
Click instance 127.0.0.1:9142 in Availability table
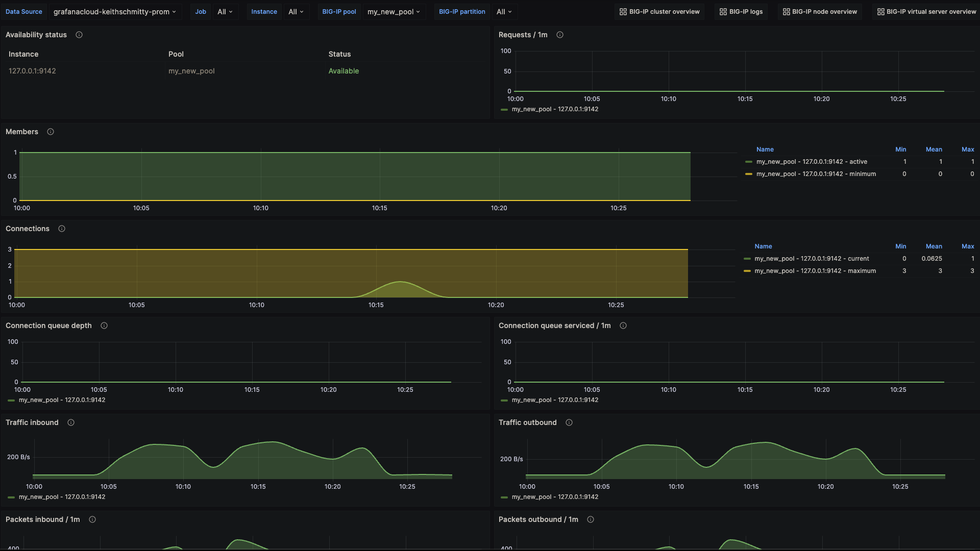[x=32, y=71]
